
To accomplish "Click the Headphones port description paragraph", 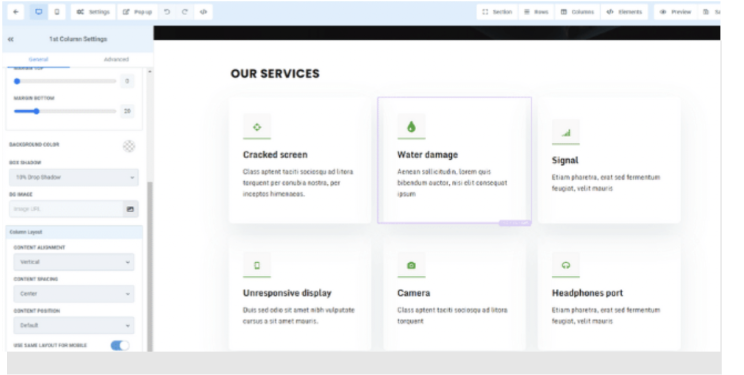I will [x=606, y=316].
